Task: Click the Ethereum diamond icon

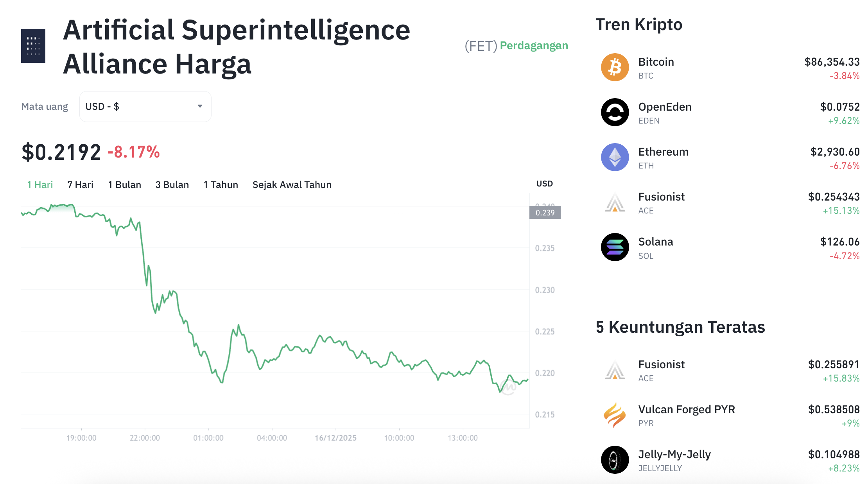Action: coord(615,157)
